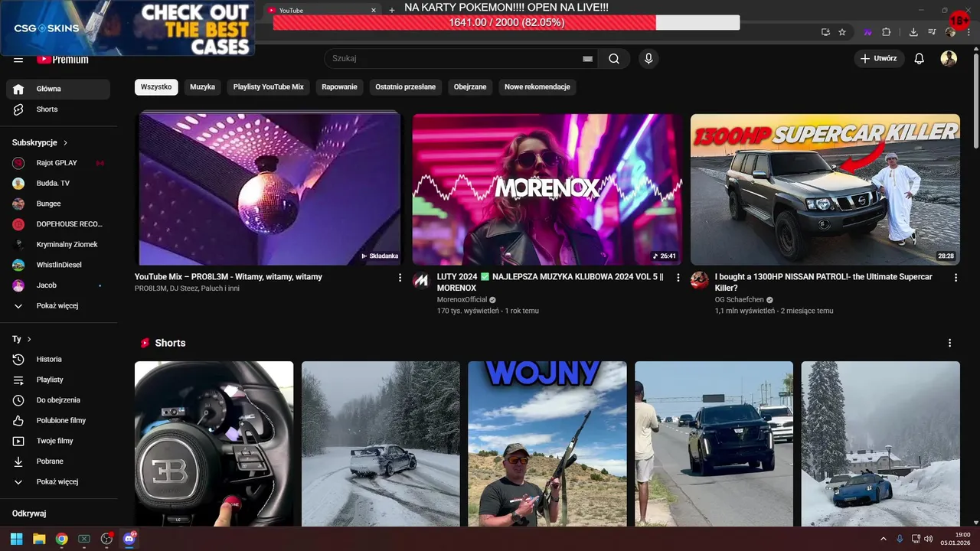Open options menu for YouTube Mix PRO8L3M
Viewport: 980px width, 551px height.
[400, 278]
